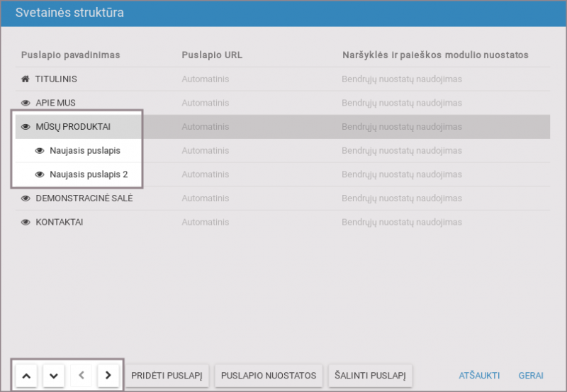The image size is (567, 392).
Task: Hide the Naujasis puslapis page via eye icon
Action: pyautogui.click(x=40, y=151)
